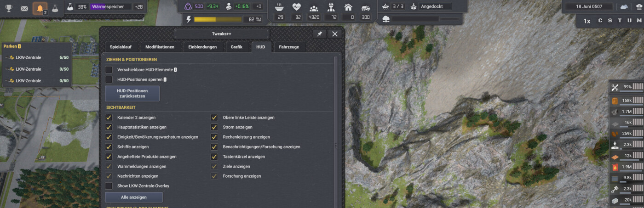
Task: Click the housing house icon
Action: click(x=348, y=7)
